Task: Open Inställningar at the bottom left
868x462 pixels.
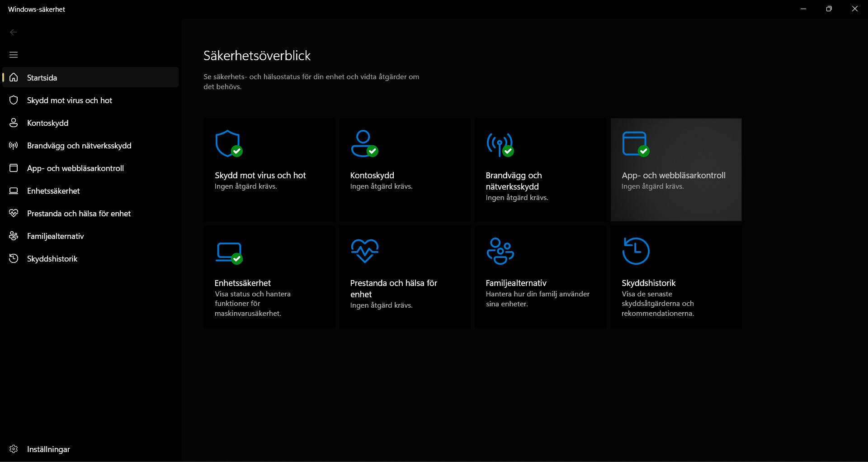Action: coord(48,449)
